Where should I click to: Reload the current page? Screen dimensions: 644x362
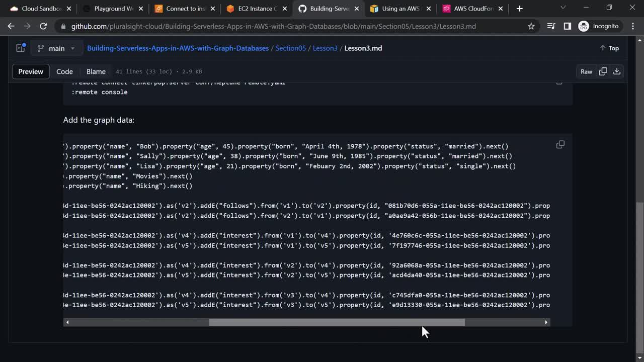(x=43, y=26)
